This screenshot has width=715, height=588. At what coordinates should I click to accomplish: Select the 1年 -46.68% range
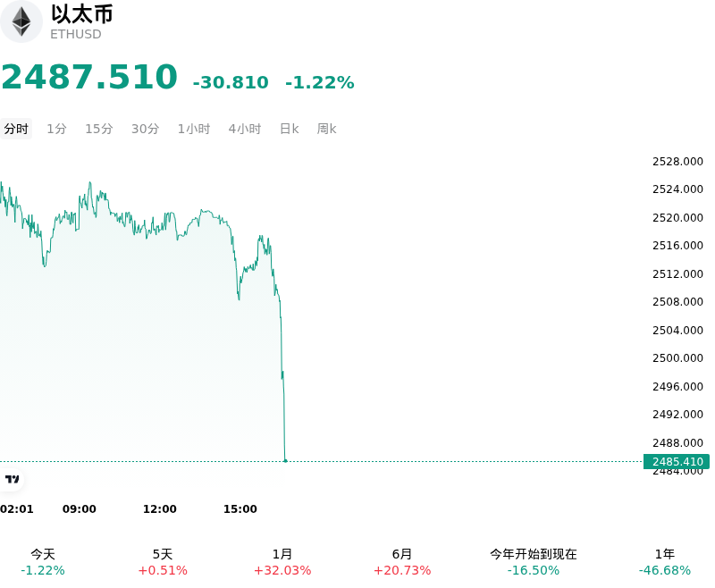pos(665,562)
